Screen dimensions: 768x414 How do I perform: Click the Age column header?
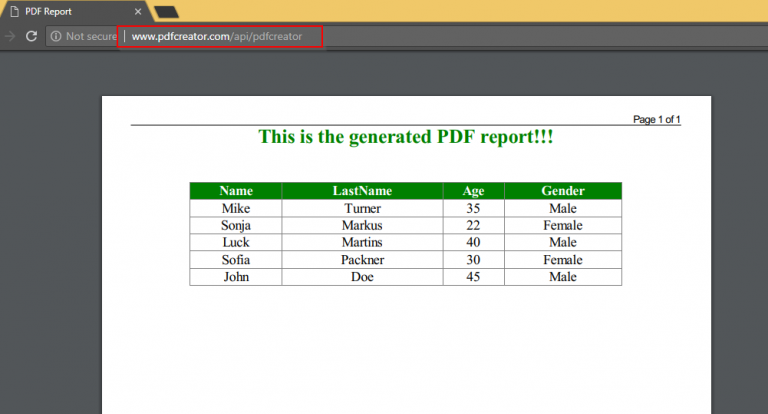[474, 191]
